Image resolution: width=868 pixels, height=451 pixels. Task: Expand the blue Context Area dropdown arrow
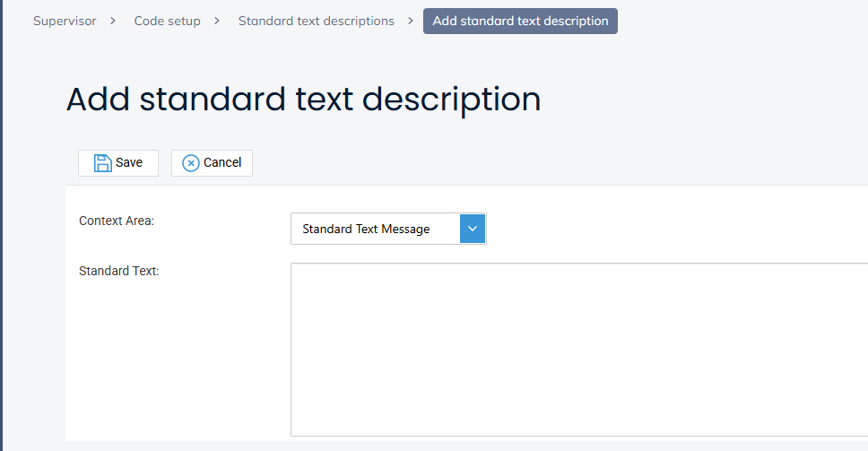point(473,229)
